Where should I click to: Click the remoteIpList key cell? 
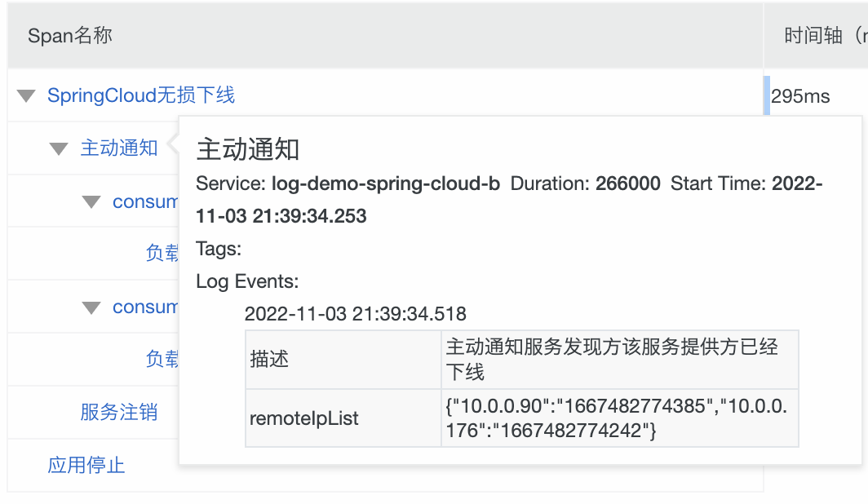(343, 418)
